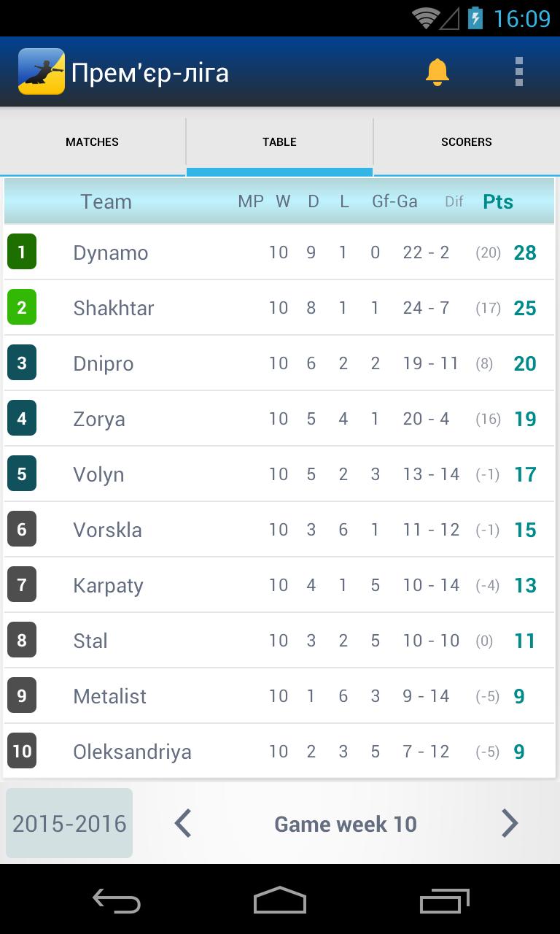Switch to the SCORERS tab
Viewport: 560px width, 934px height.
pos(466,142)
